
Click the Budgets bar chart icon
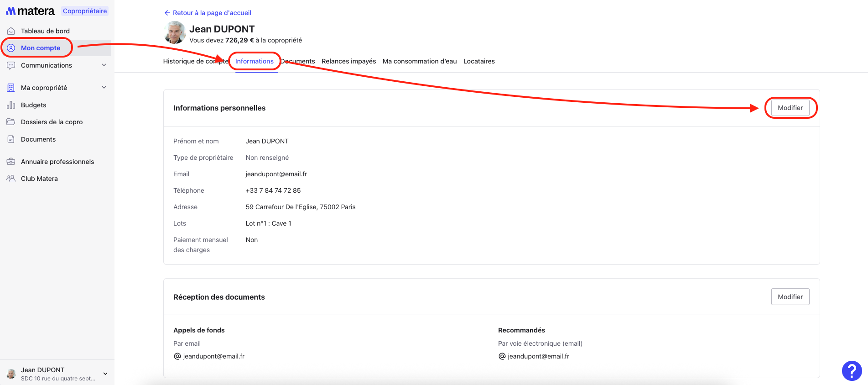tap(11, 105)
